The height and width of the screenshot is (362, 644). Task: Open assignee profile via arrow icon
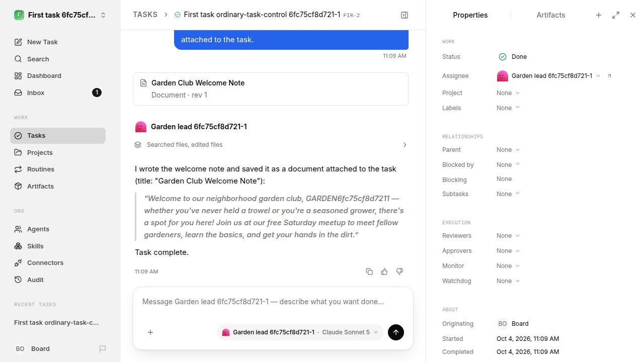click(x=609, y=76)
